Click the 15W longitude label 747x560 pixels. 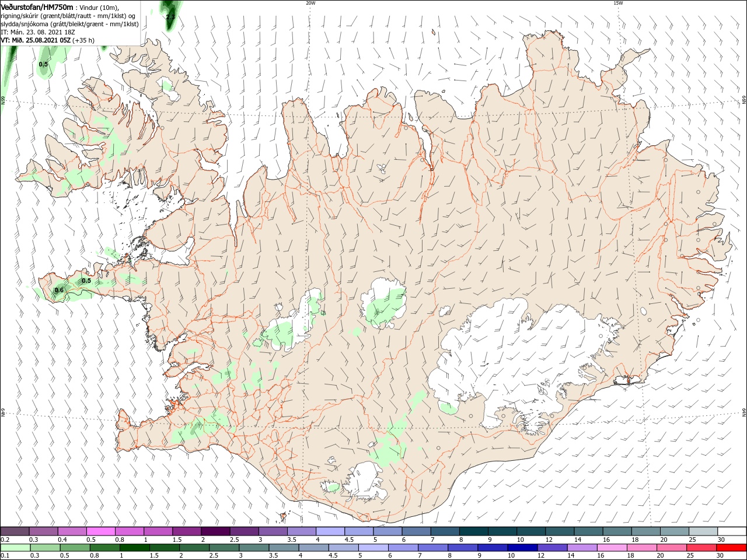(x=618, y=3)
